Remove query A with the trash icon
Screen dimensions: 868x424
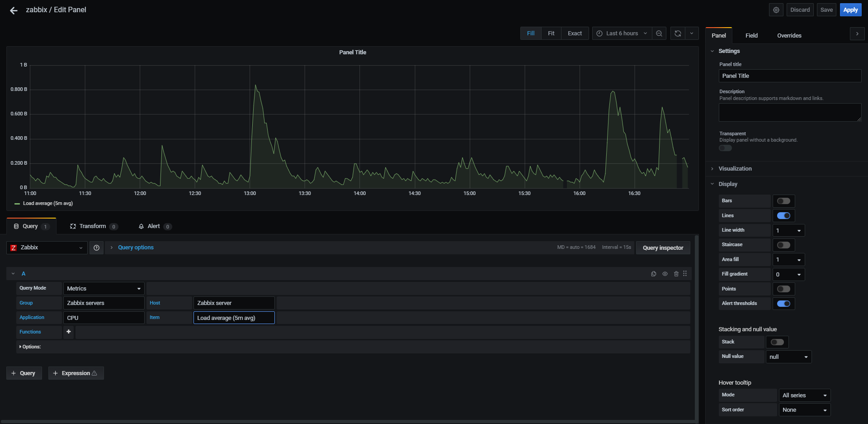(x=676, y=274)
